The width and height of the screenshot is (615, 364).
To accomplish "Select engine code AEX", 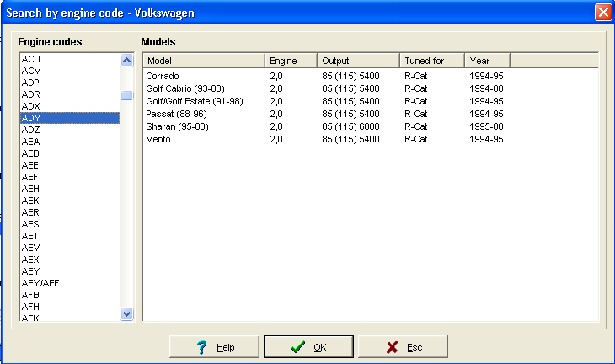I will [70, 260].
